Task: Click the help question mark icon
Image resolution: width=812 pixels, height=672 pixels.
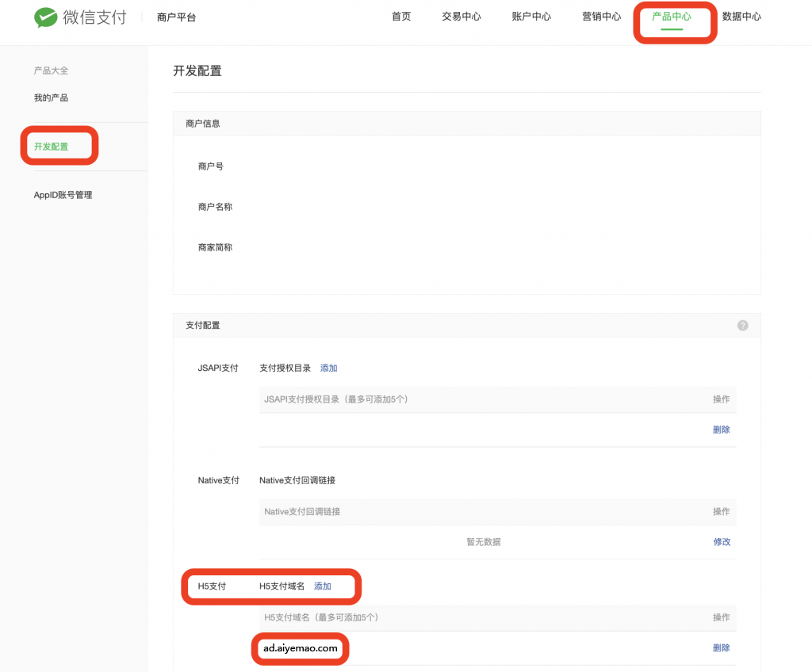Action: [x=742, y=325]
